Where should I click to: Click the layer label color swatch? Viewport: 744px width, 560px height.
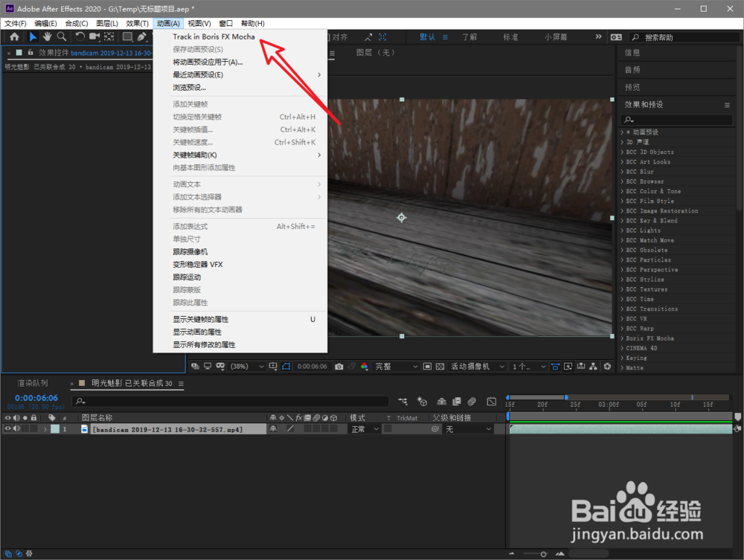pyautogui.click(x=55, y=428)
